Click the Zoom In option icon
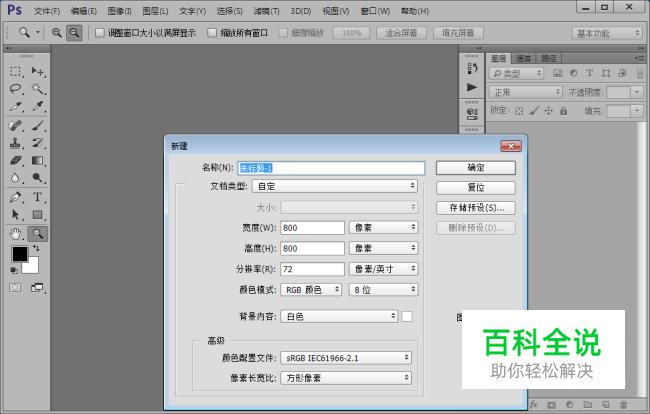This screenshot has width=650, height=414. (56, 32)
